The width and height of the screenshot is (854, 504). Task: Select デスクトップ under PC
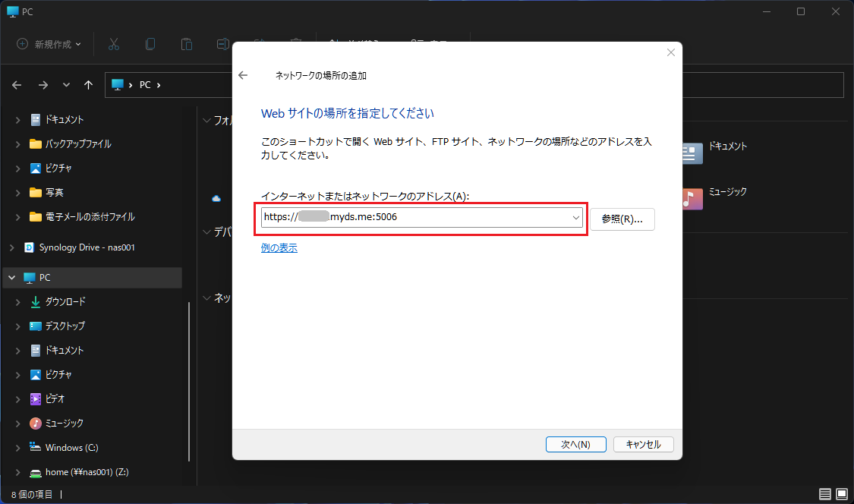click(65, 326)
